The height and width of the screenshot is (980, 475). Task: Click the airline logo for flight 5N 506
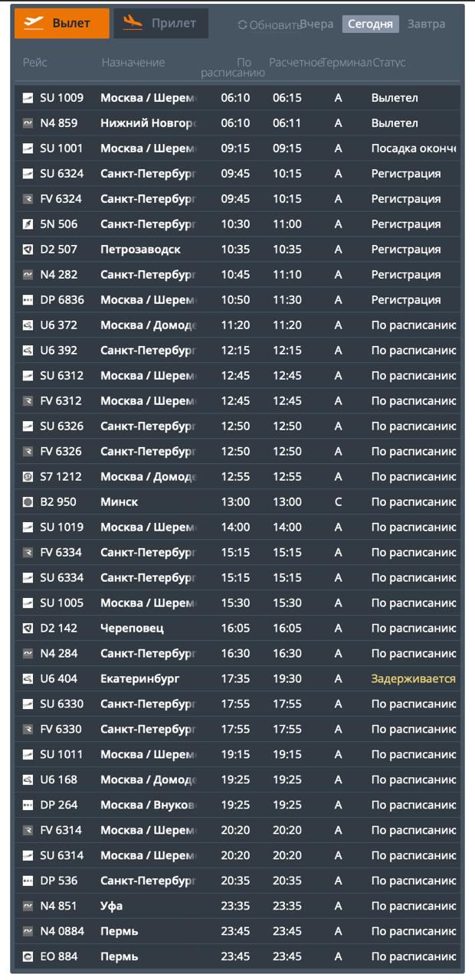click(28, 224)
